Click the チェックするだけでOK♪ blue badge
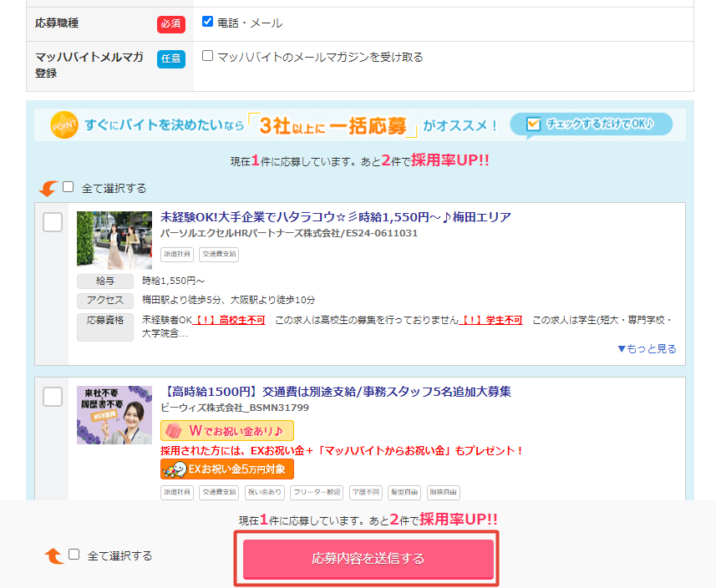Image resolution: width=716 pixels, height=588 pixels. coord(590,122)
